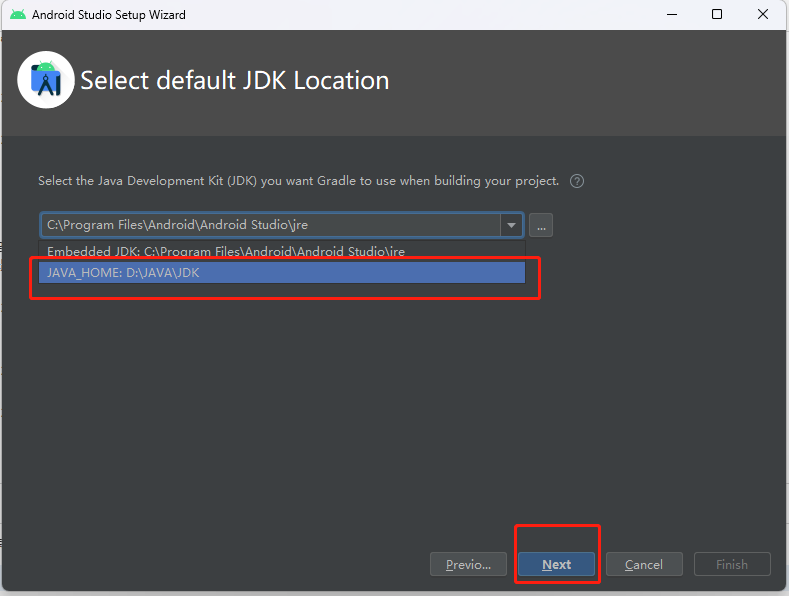This screenshot has width=789, height=596.
Task: Collapse the JDK location dropdown arrow
Action: click(x=511, y=225)
